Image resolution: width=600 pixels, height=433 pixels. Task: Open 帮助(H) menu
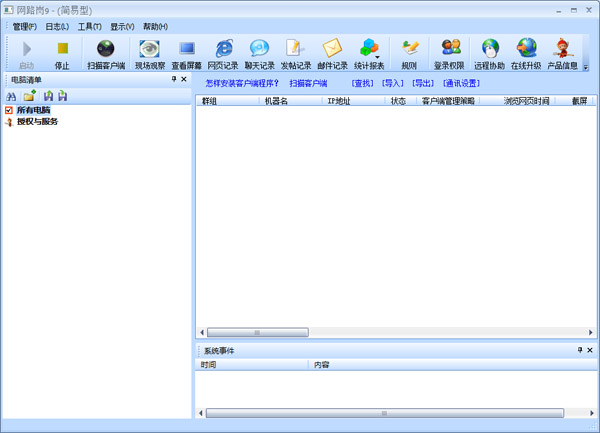[155, 26]
